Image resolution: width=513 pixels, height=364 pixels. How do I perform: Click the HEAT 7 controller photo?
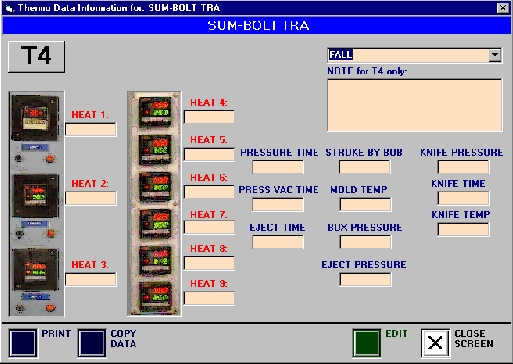(155, 223)
